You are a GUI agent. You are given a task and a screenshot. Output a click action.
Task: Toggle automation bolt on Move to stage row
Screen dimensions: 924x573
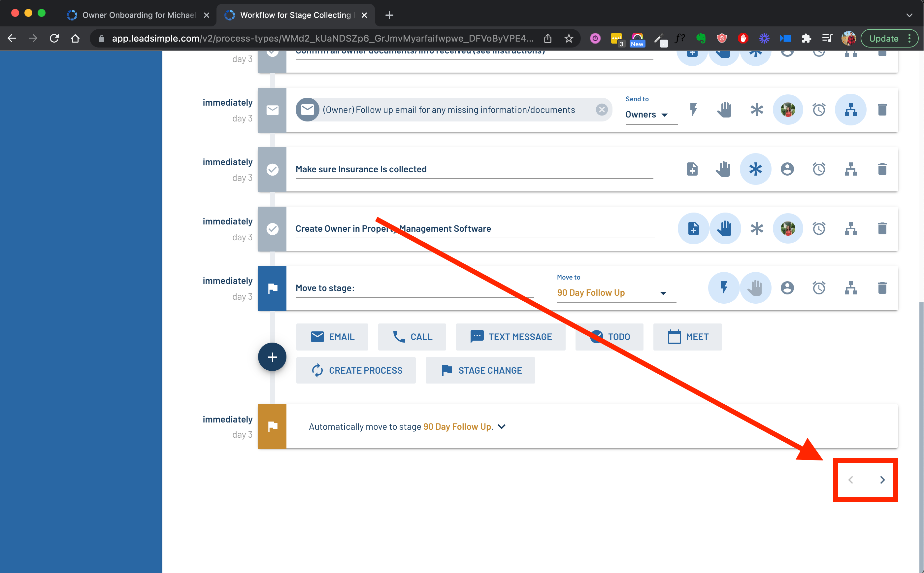pos(724,287)
